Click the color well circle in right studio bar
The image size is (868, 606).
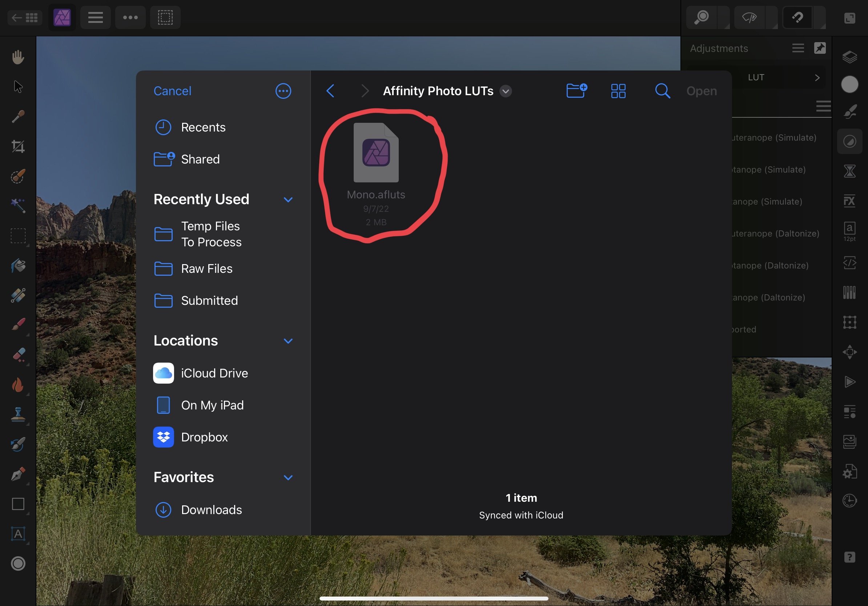[x=849, y=84]
